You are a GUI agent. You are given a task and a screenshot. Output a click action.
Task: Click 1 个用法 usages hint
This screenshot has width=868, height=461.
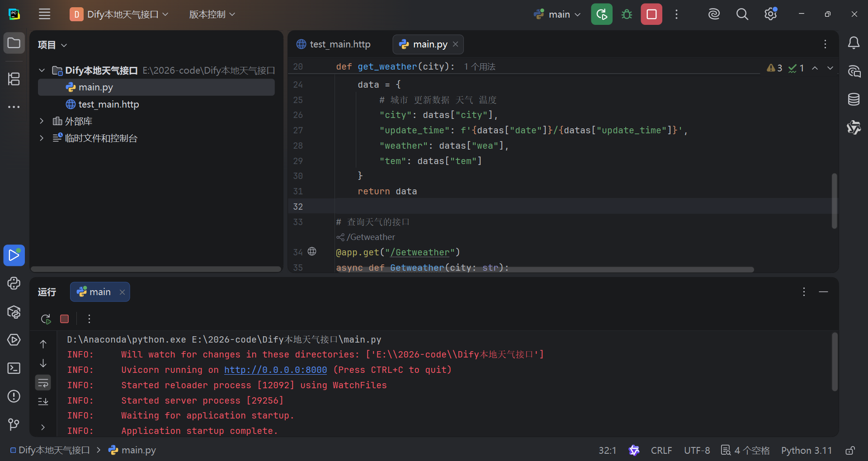click(x=480, y=67)
